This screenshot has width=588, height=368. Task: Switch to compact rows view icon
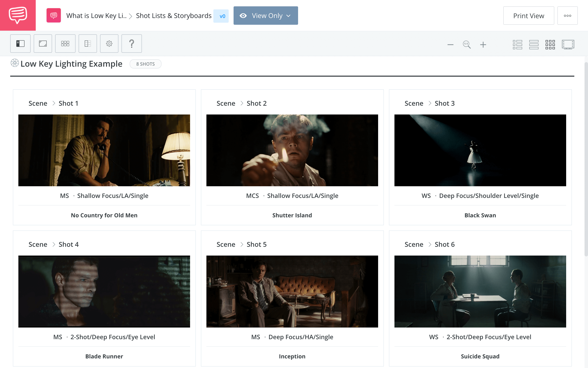(533, 45)
